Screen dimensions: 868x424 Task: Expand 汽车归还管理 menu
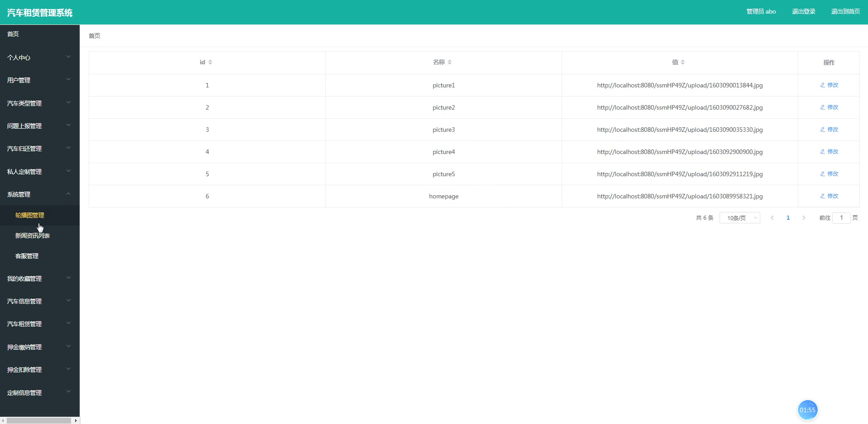pyautogui.click(x=40, y=149)
